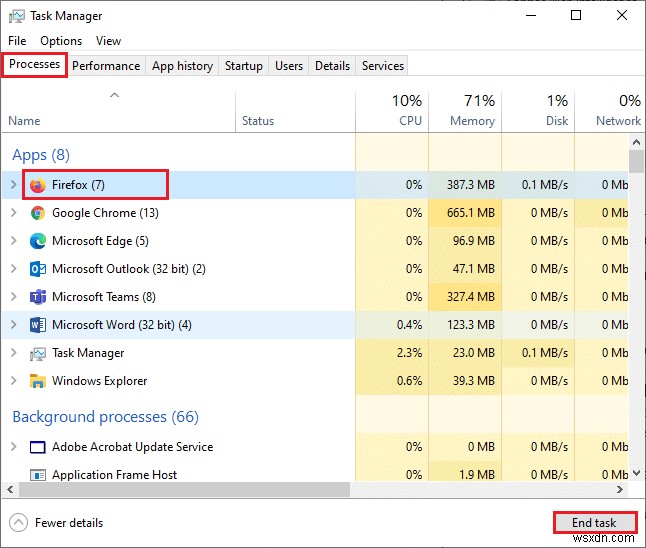Screen dimensions: 646x548
Task: Click the Task Manager title bar icon
Action: click(x=17, y=16)
